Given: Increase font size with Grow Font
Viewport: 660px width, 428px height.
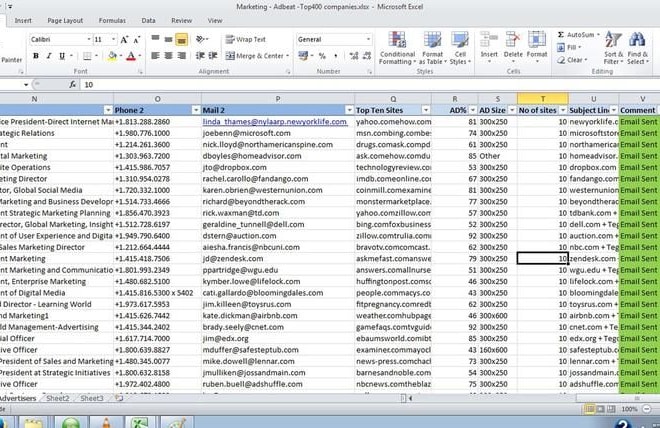Looking at the screenshot, I should 124,40.
